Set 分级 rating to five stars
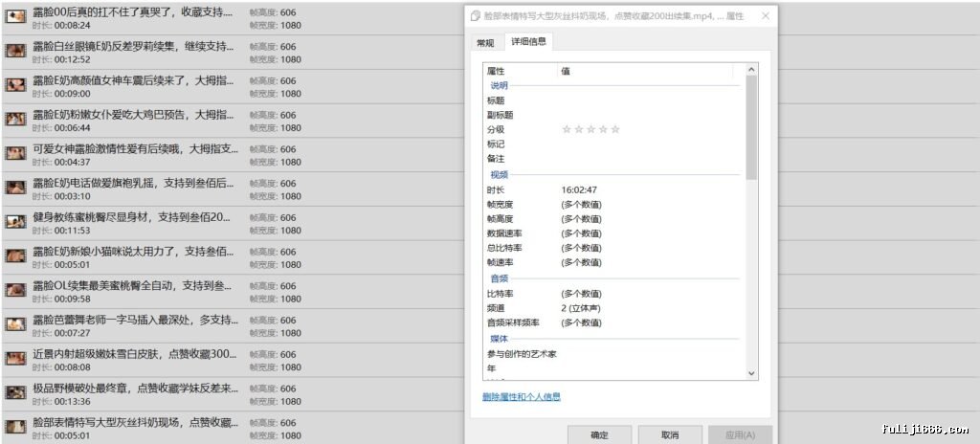Screen dimensions: 980x444 pos(615,129)
